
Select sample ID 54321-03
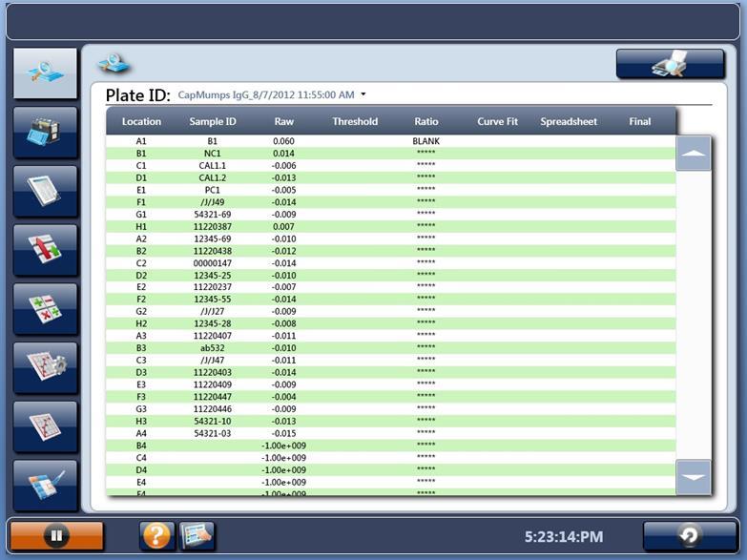(x=213, y=433)
